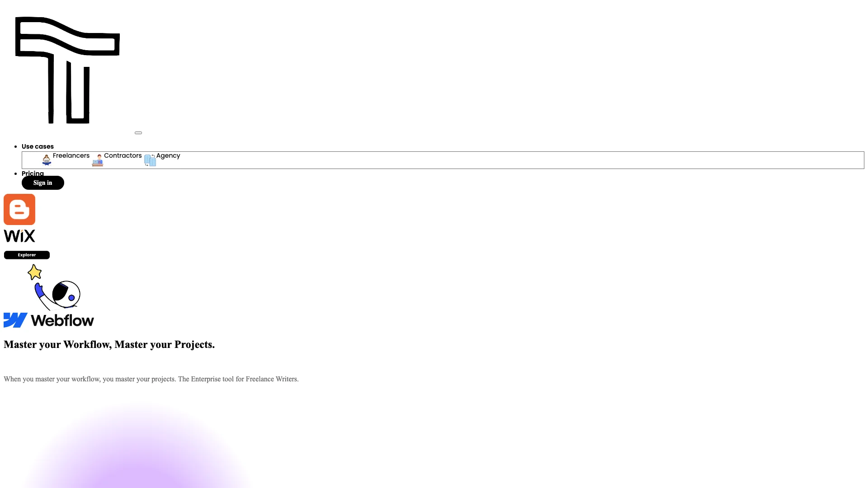Click the Wix logo icon
The image size is (868, 488).
coord(19,236)
